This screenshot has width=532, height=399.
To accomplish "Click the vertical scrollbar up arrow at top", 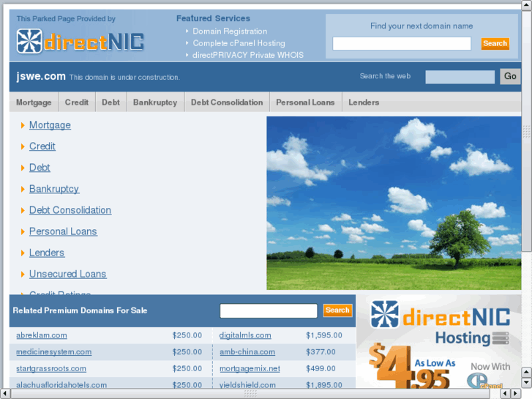I will [x=527, y=5].
